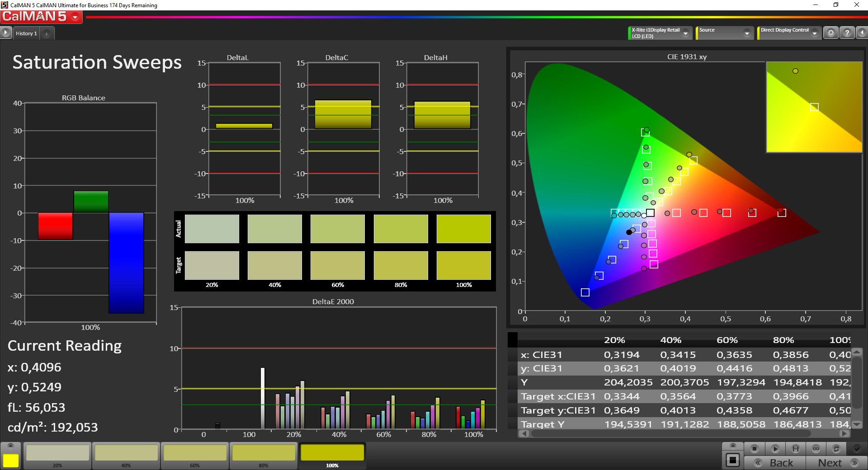This screenshot has width=868, height=470.
Task: Open the CalMAN 5 main menu
Action: coord(41,17)
